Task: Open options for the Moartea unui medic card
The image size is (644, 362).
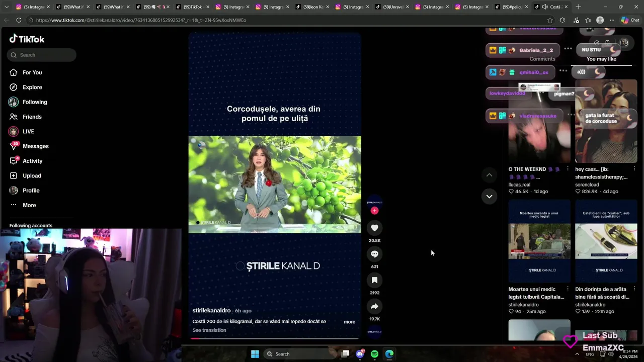Action: [x=568, y=289]
